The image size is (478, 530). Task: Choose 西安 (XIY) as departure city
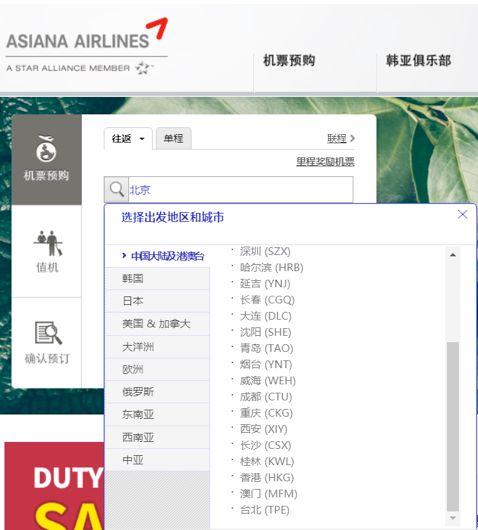[264, 429]
